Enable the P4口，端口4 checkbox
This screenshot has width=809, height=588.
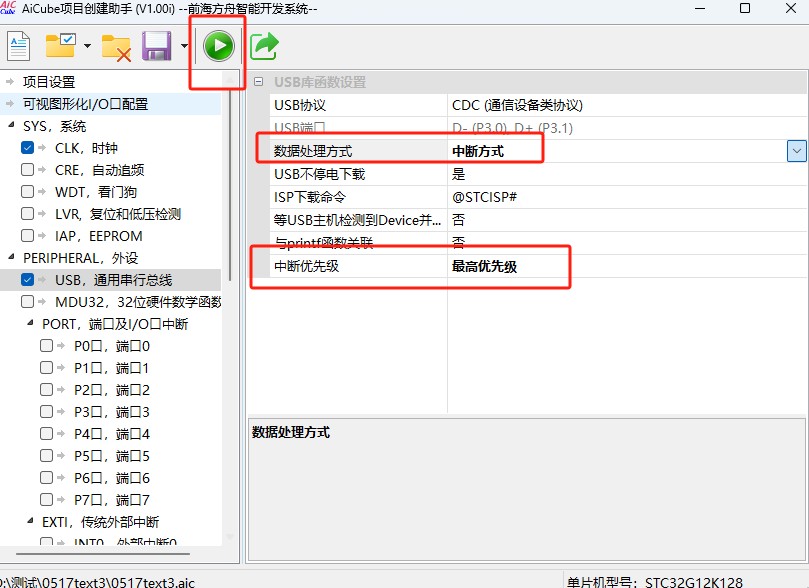coord(46,434)
